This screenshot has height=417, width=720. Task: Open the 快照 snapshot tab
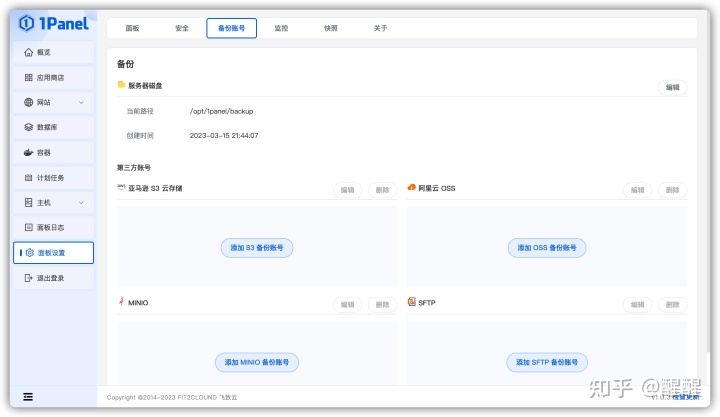click(331, 28)
